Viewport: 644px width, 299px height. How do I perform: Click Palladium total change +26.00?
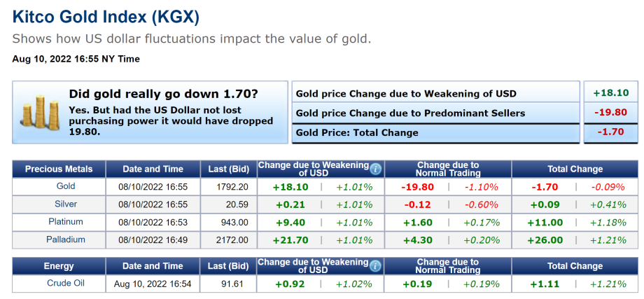(x=546, y=239)
